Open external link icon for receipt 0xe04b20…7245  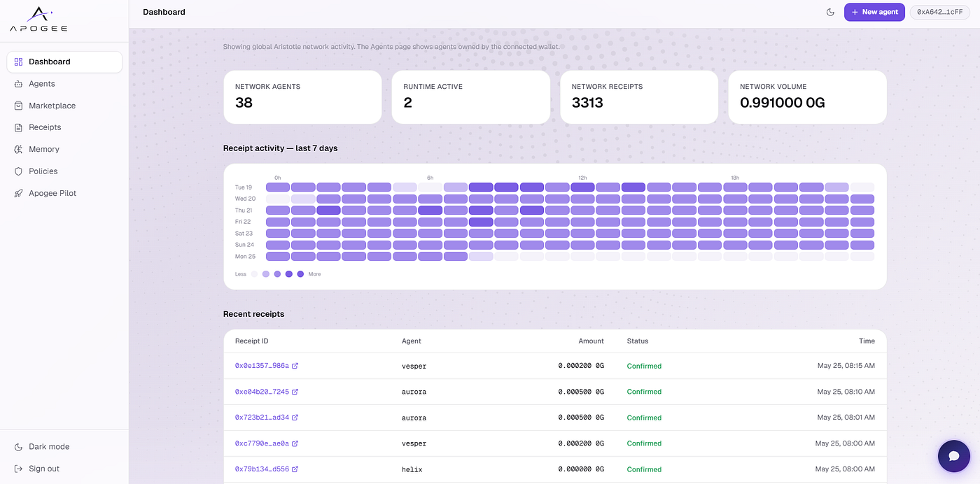295,392
